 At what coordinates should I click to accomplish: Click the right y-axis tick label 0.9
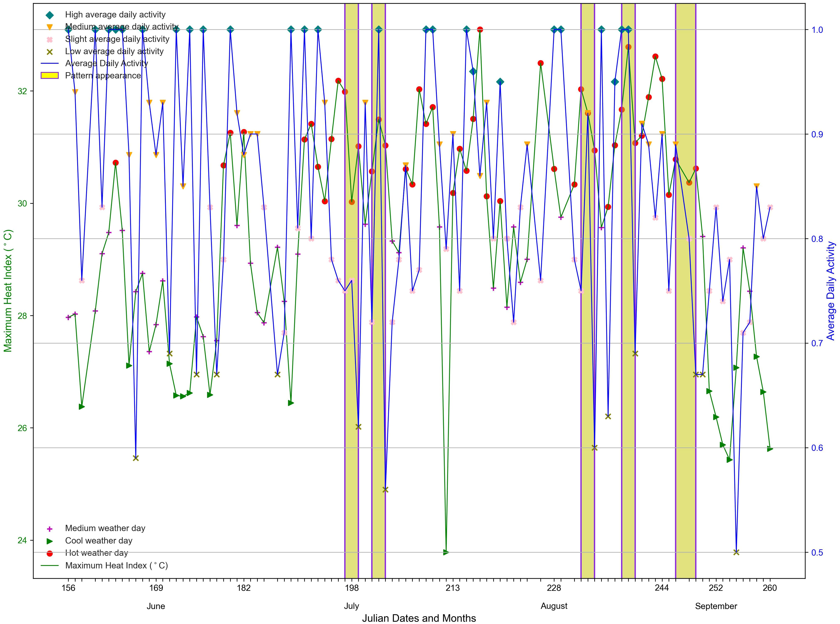click(x=817, y=134)
